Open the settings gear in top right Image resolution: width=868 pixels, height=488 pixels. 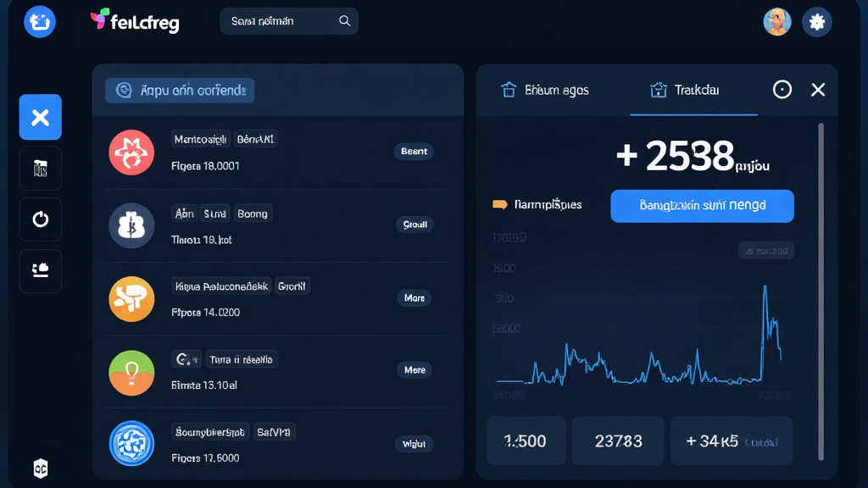pos(816,22)
